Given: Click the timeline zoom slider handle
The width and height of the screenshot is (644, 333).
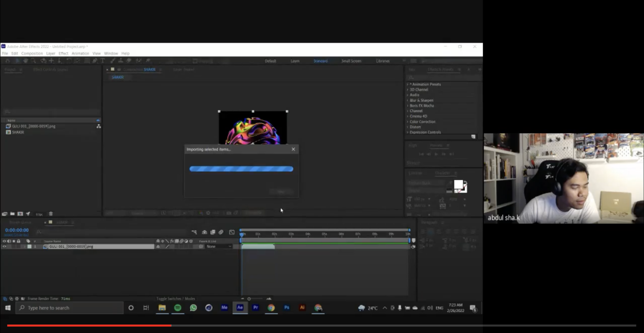Looking at the screenshot, I should 249,299.
